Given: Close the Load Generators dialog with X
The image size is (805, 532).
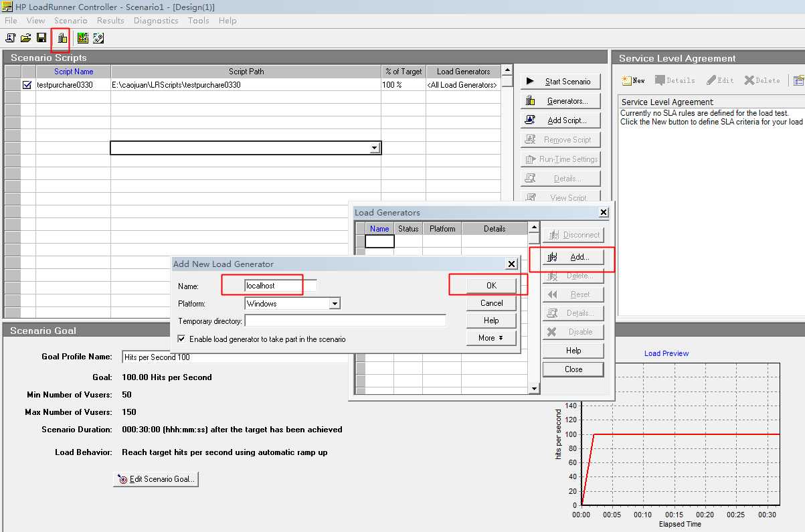Looking at the screenshot, I should point(604,213).
